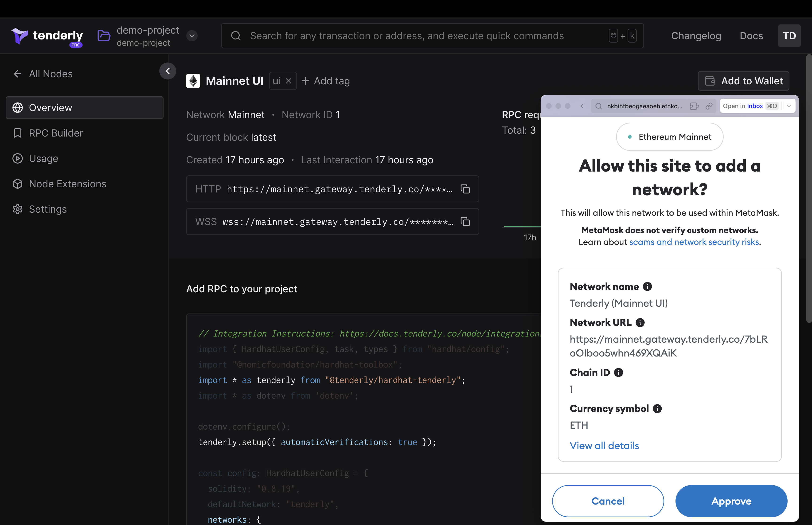This screenshot has width=812, height=525.
Task: Click the Overview globe icon
Action: coord(18,107)
